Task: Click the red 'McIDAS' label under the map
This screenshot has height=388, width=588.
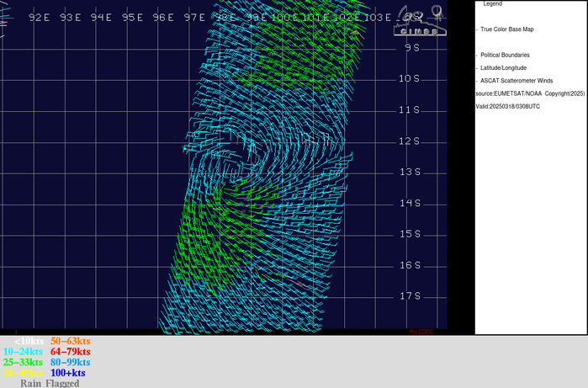Action: click(421, 332)
